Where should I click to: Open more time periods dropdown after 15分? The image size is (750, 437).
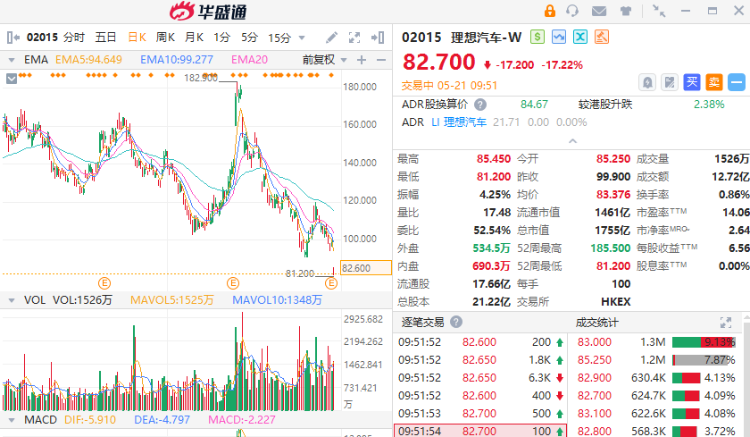pyautogui.click(x=301, y=38)
